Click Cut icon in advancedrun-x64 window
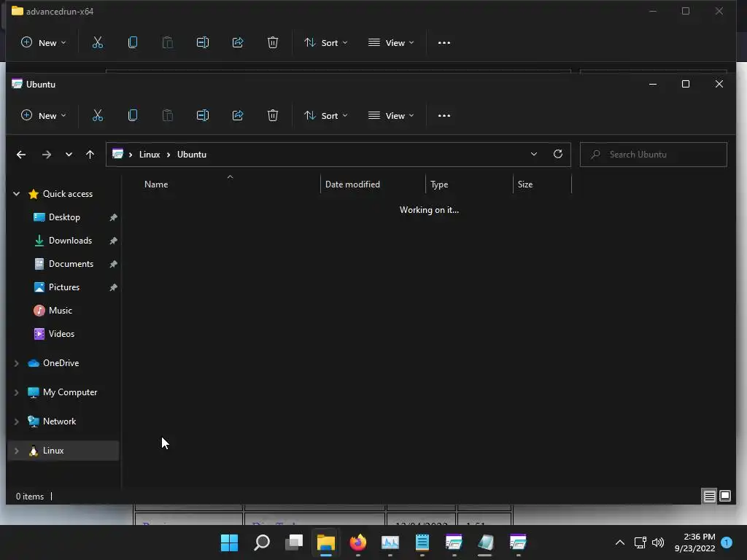The width and height of the screenshot is (747, 560). click(98, 42)
